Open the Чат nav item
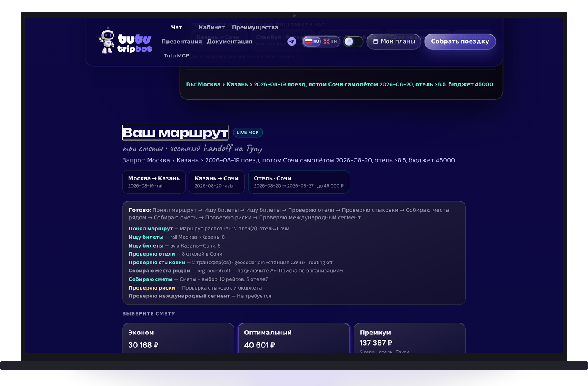The image size is (588, 386). point(176,27)
